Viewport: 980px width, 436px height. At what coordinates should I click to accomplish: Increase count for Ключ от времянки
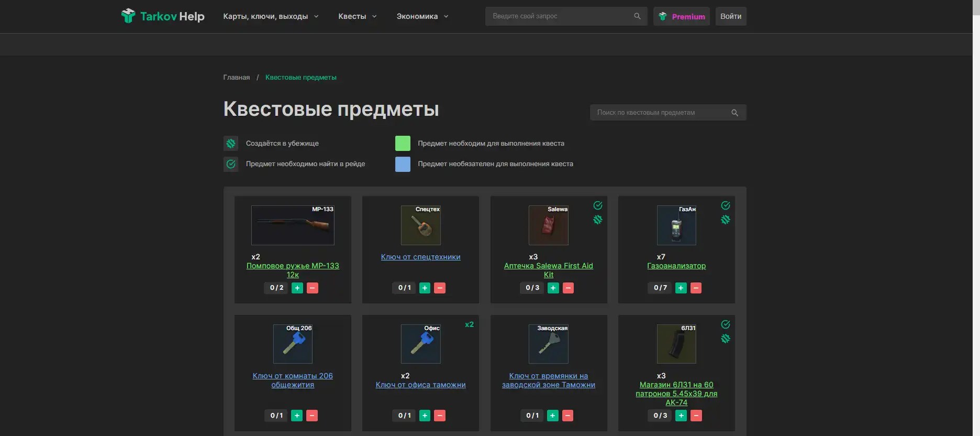click(x=553, y=416)
